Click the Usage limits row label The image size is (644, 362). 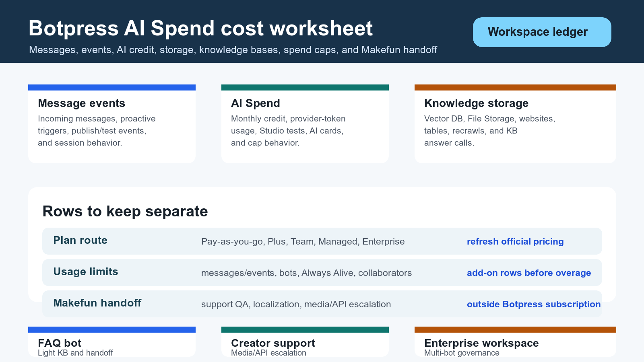coord(86,271)
